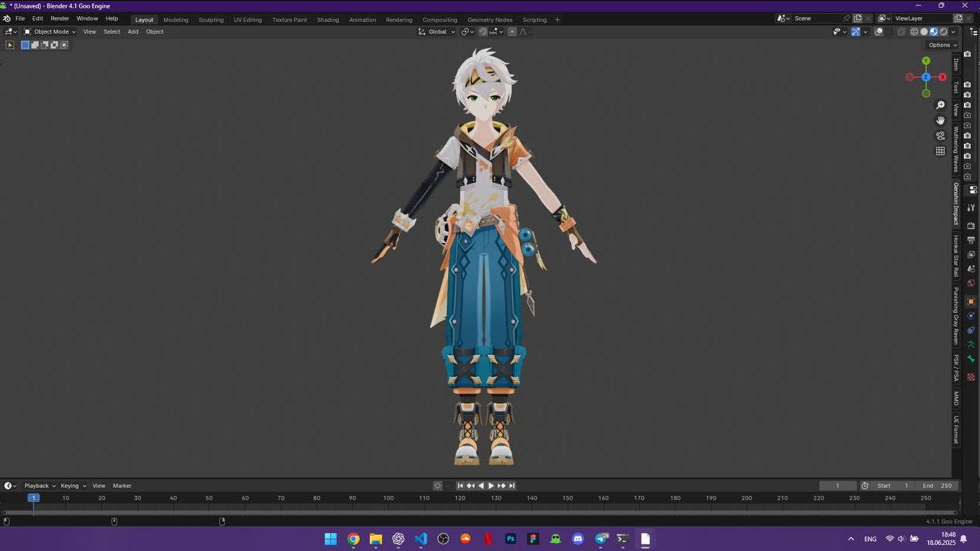Jump to the animation end frame

tap(511, 485)
